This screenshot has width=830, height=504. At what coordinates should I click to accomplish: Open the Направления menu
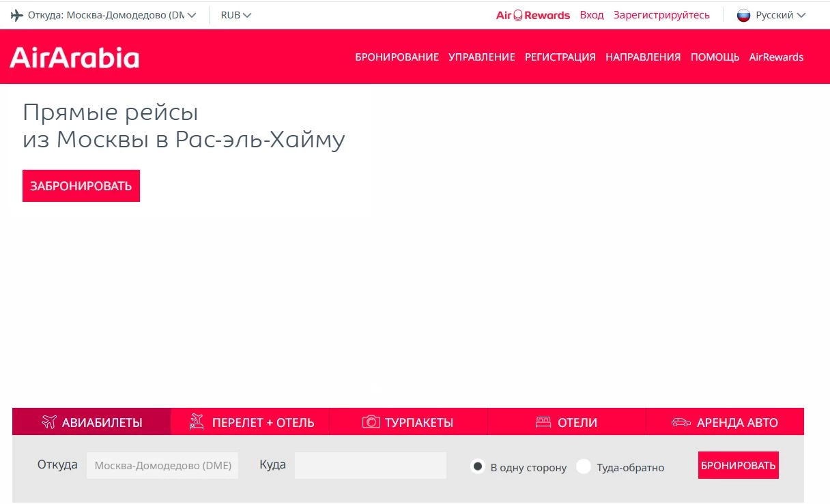point(643,57)
